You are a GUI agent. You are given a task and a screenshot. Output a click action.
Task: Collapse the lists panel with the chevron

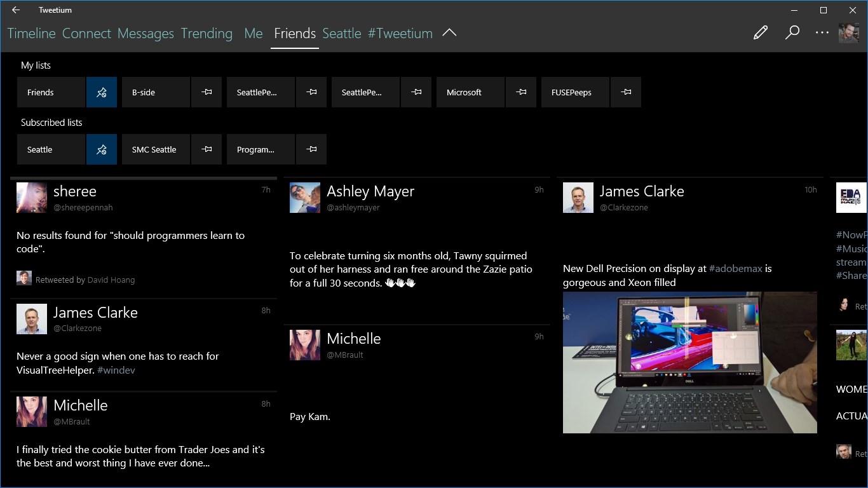(x=449, y=32)
